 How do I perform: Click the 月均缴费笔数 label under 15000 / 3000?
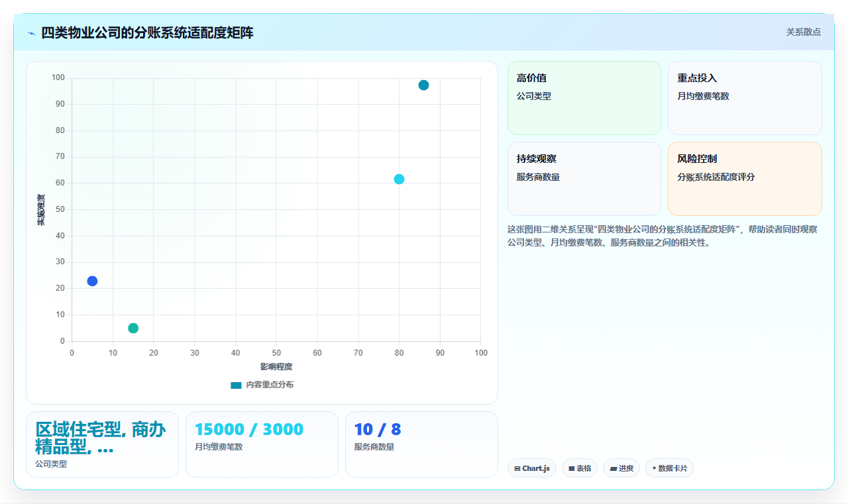click(x=219, y=447)
